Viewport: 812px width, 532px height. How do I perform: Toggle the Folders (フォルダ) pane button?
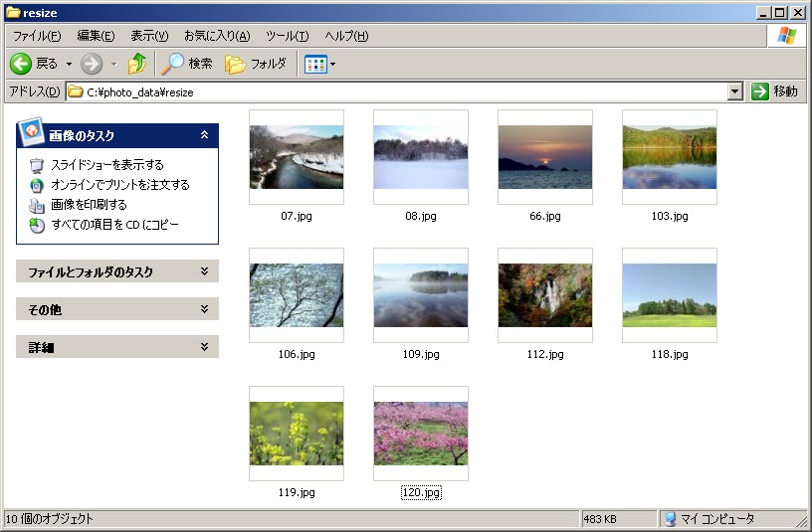coord(256,64)
